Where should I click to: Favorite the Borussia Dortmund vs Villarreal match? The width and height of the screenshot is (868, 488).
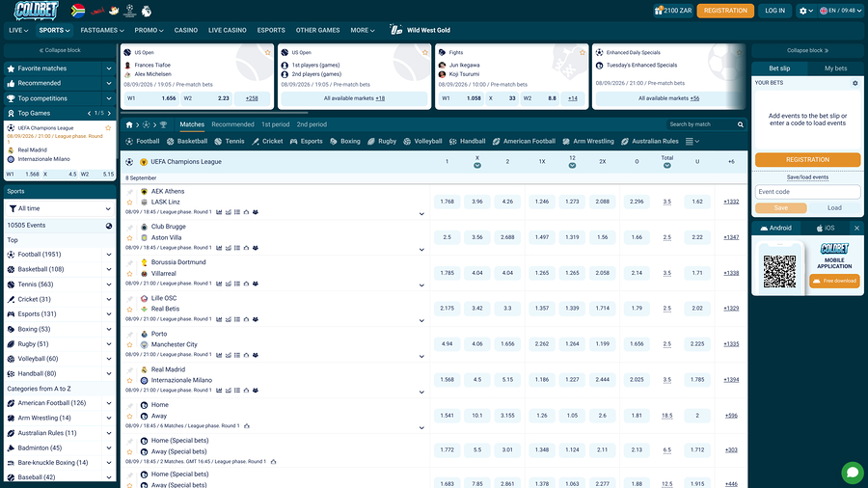[x=129, y=274]
